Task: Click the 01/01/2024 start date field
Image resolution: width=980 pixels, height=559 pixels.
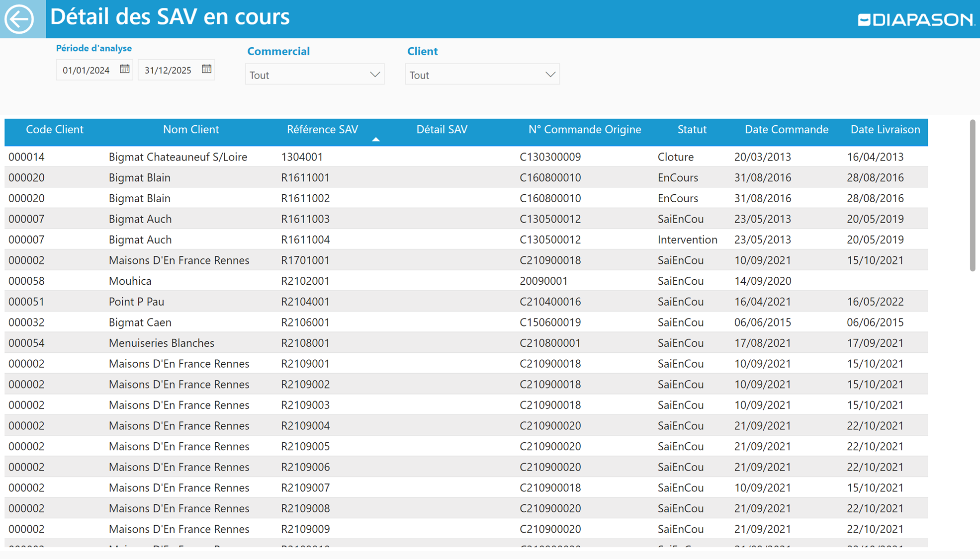Action: click(x=87, y=70)
